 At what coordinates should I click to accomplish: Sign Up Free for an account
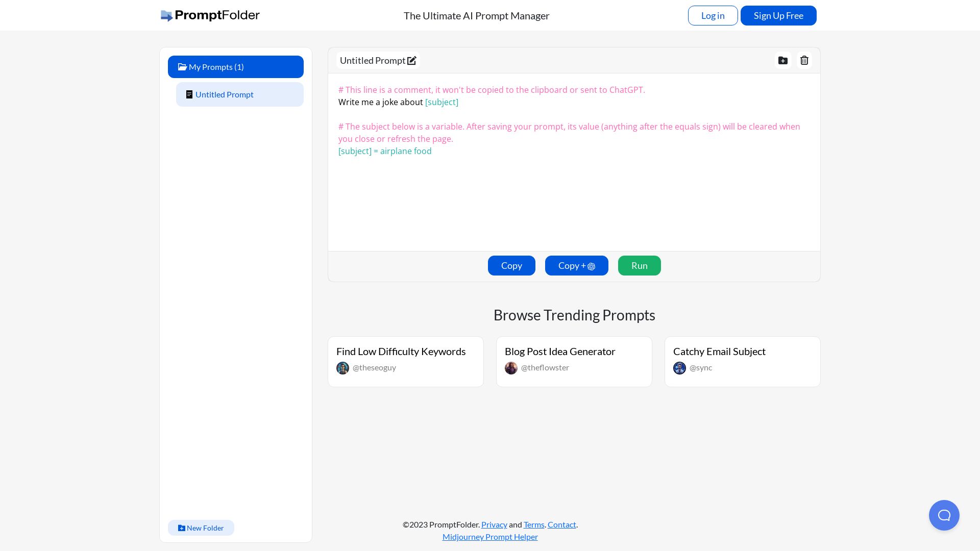click(778, 15)
